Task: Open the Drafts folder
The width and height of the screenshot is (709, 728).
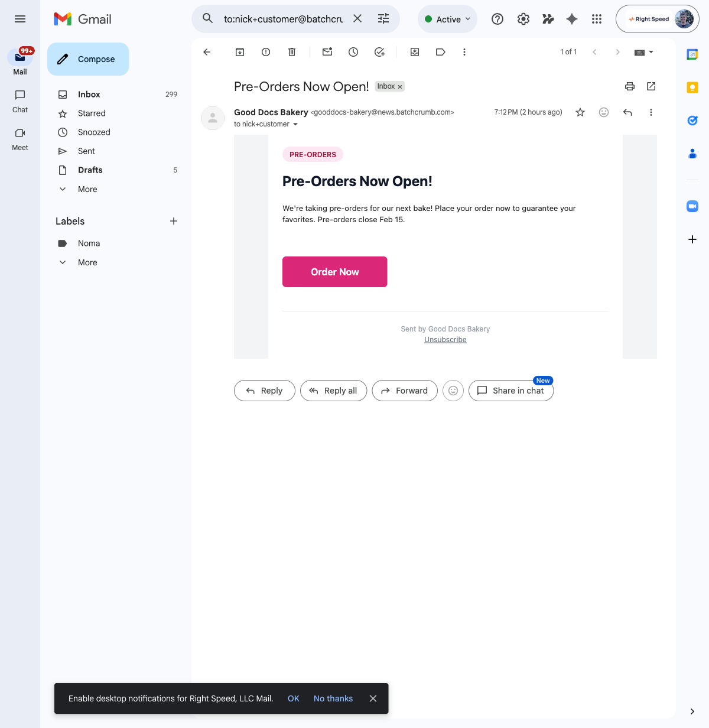Action: [x=90, y=170]
